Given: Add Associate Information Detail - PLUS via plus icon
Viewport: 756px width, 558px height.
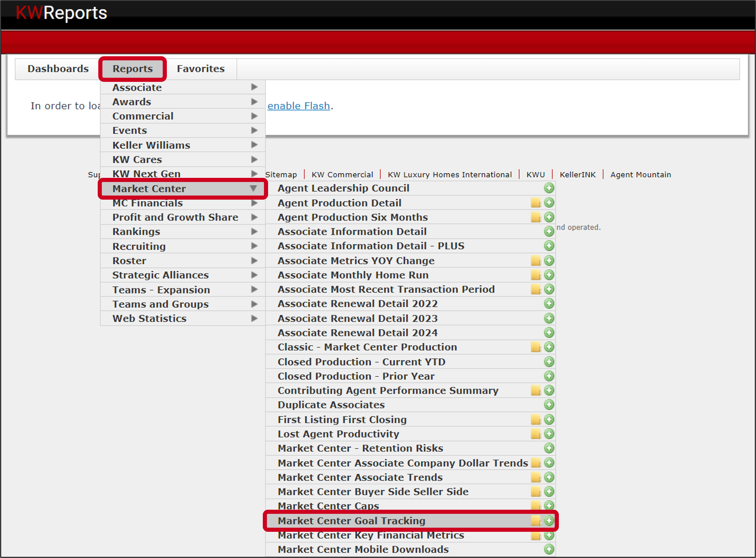Looking at the screenshot, I should 549,246.
